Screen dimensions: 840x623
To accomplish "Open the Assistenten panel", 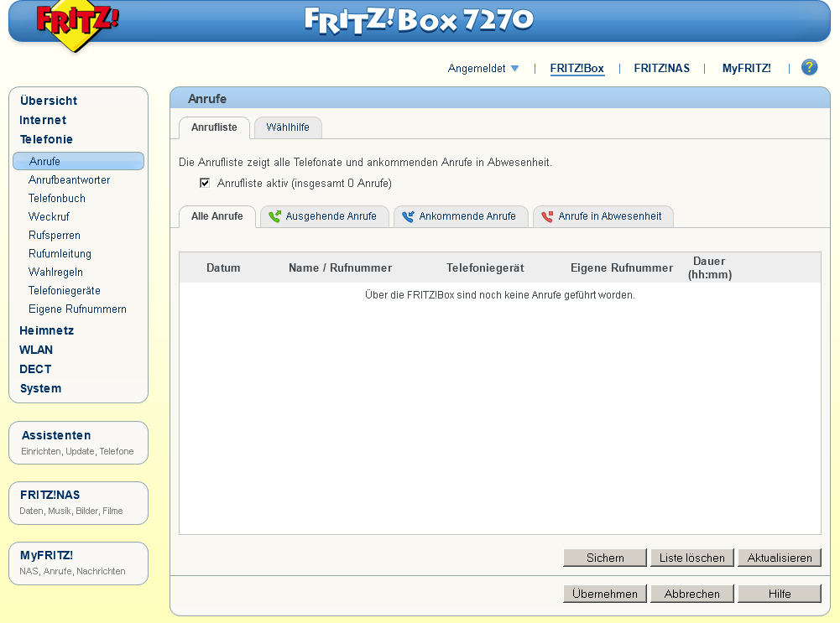I will pyautogui.click(x=78, y=443).
